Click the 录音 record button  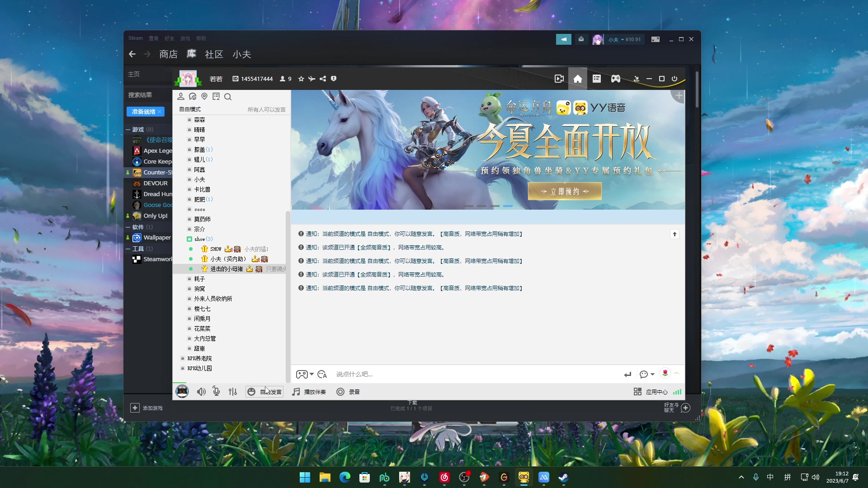coord(348,392)
